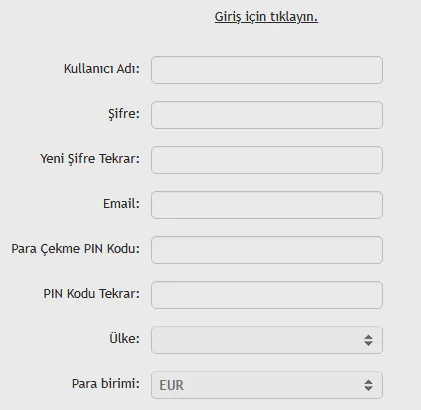Click the 'Kullanıcı Adı:' label text
This screenshot has height=410, width=421.
pyautogui.click(x=102, y=69)
